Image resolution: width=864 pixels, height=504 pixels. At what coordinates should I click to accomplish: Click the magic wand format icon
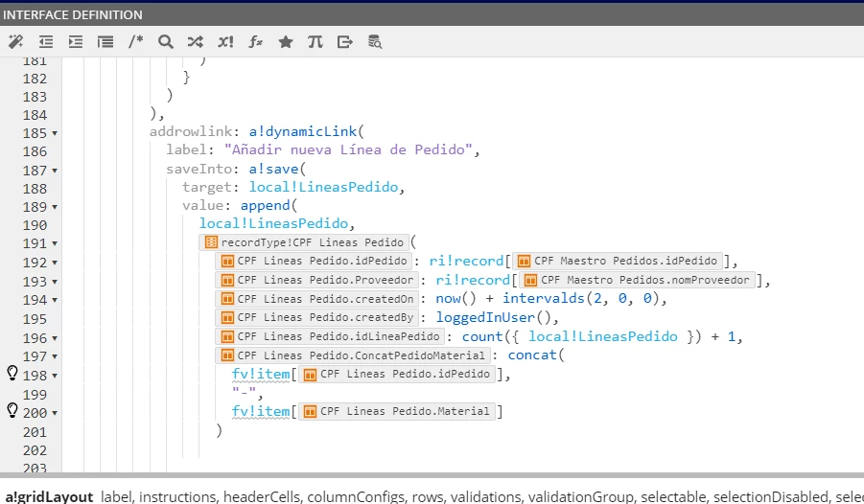point(16,42)
